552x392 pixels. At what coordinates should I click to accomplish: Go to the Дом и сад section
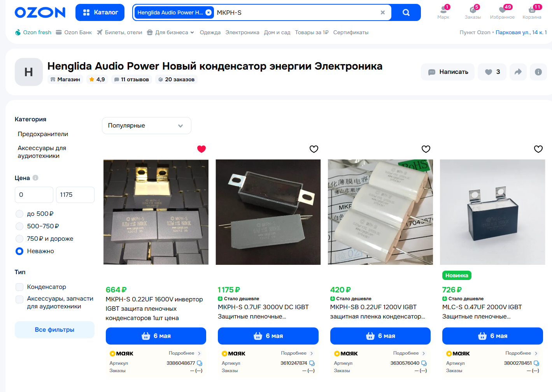tap(277, 32)
